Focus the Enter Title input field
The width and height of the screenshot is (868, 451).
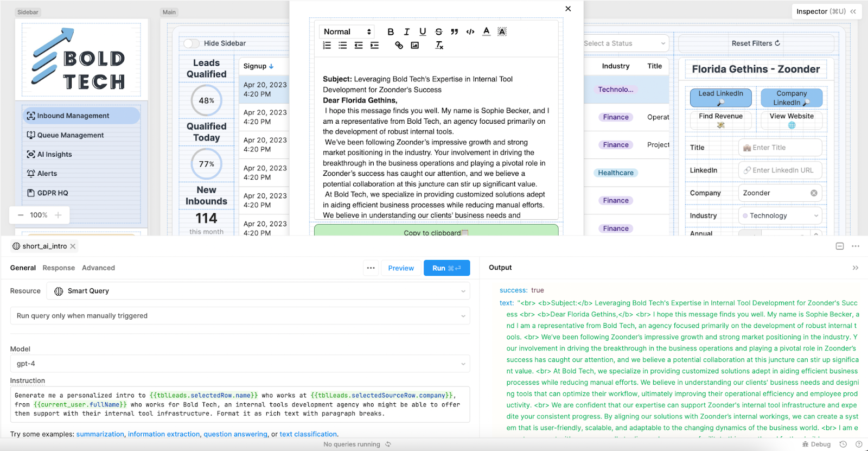780,148
